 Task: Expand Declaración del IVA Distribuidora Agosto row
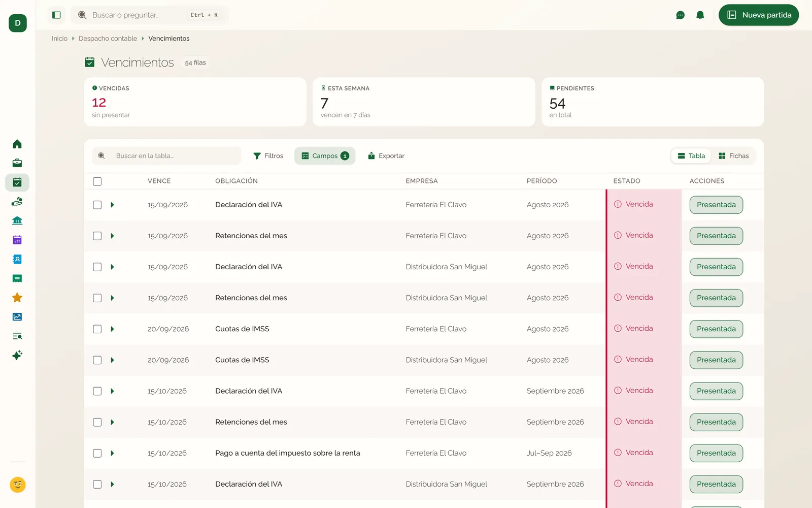coord(112,267)
